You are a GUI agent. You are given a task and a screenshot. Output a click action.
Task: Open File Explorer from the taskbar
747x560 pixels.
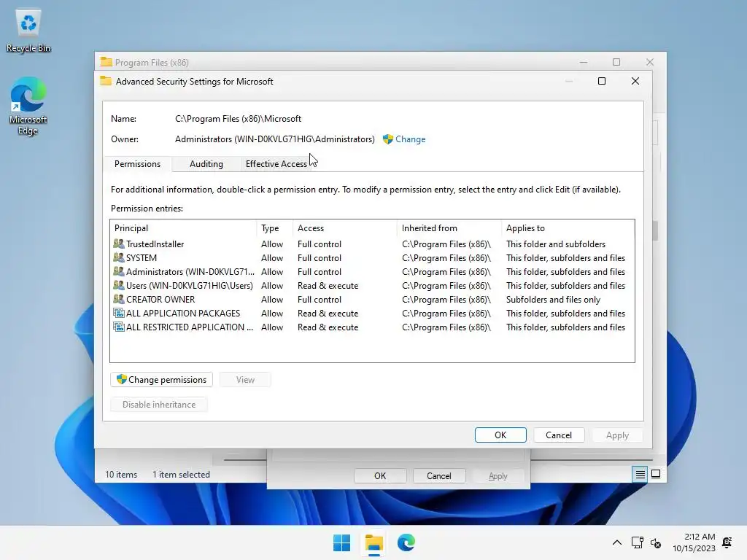pos(374,542)
